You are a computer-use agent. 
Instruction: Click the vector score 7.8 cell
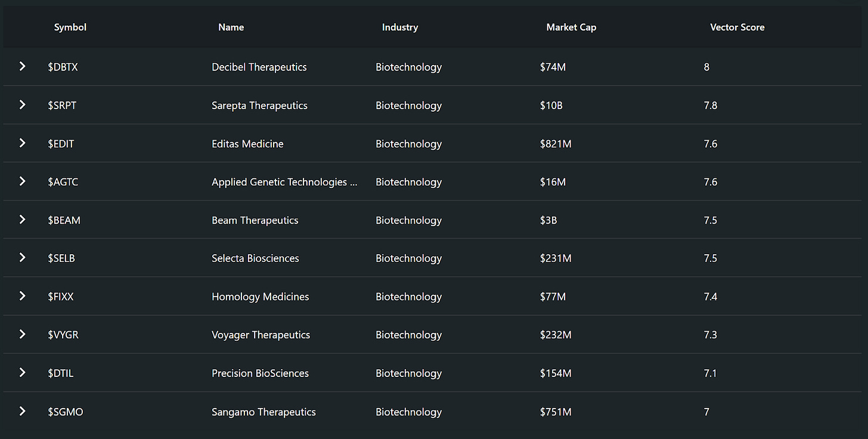coord(710,105)
